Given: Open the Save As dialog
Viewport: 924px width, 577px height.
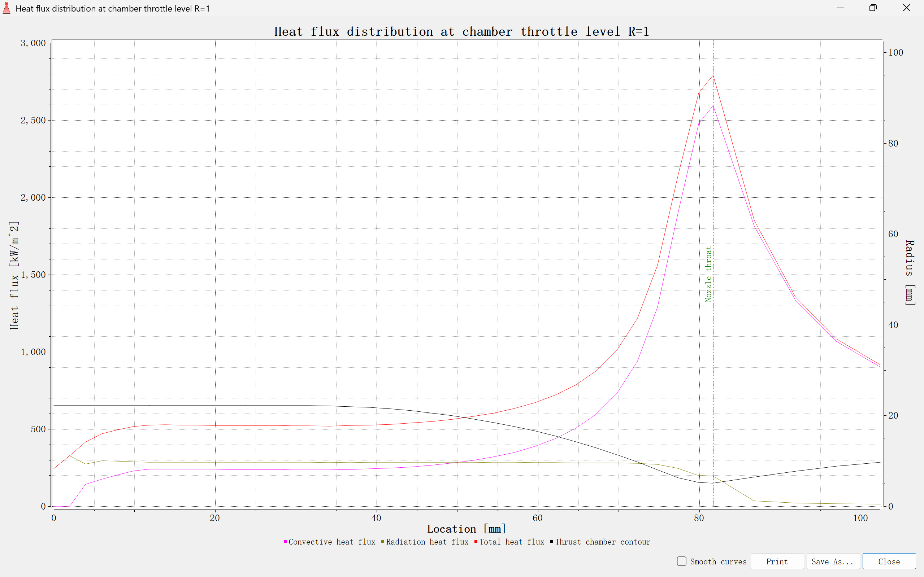Looking at the screenshot, I should click(x=833, y=561).
